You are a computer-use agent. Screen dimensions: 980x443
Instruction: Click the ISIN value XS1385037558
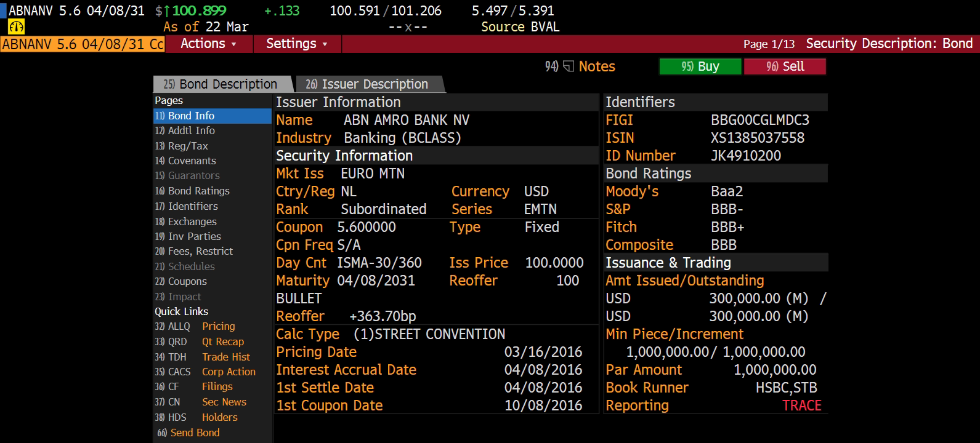[758, 138]
